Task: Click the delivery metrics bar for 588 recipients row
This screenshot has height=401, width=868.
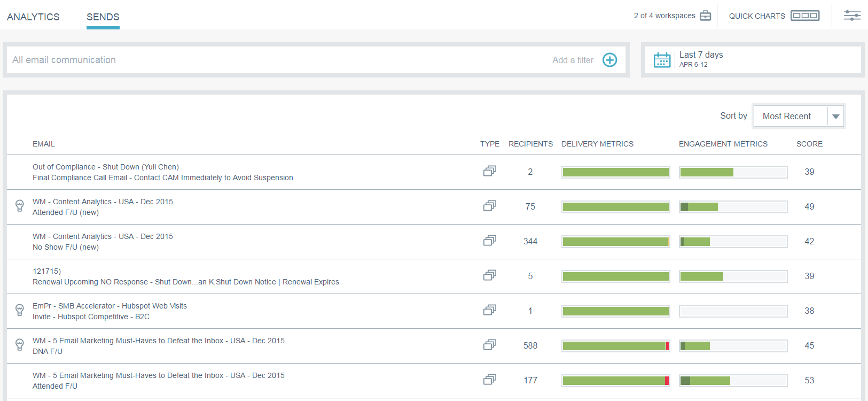Action: [x=615, y=346]
